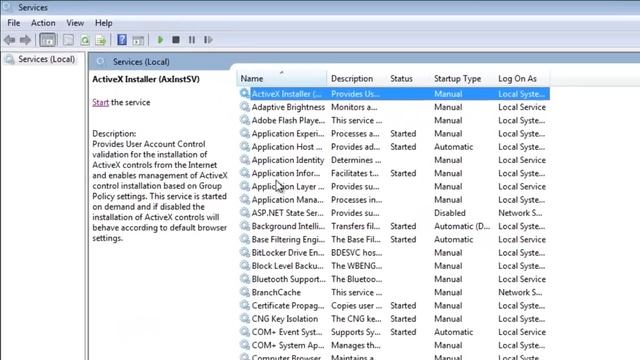Viewport: 640px width, 360px height.
Task: Click the Refresh toolbar icon
Action: 84,40
